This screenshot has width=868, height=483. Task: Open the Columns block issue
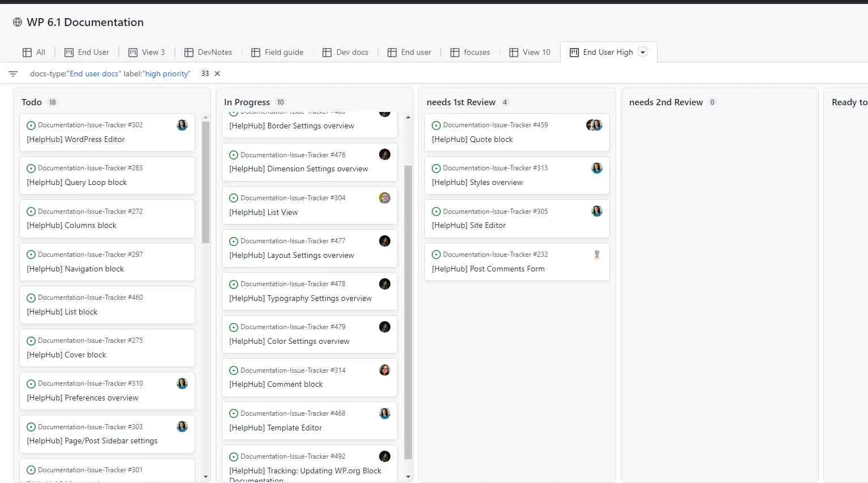[71, 225]
